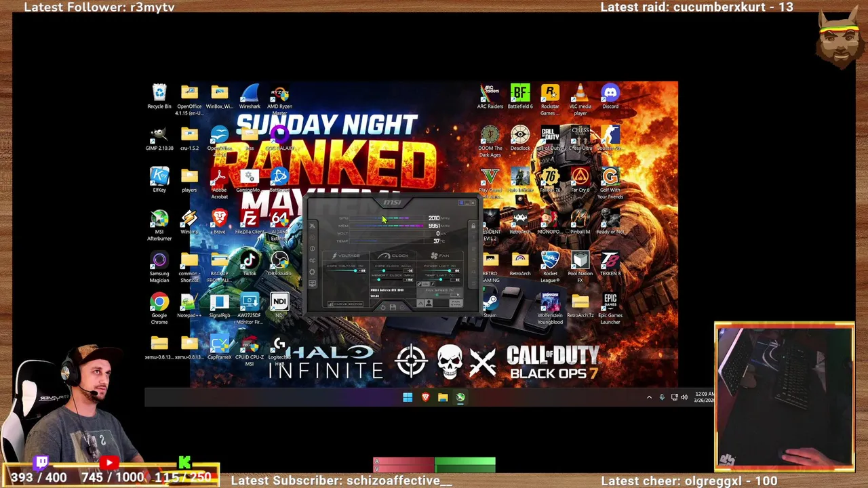The image size is (868, 488).
Task: Toggle auto fan mode A button
Action: 420,303
